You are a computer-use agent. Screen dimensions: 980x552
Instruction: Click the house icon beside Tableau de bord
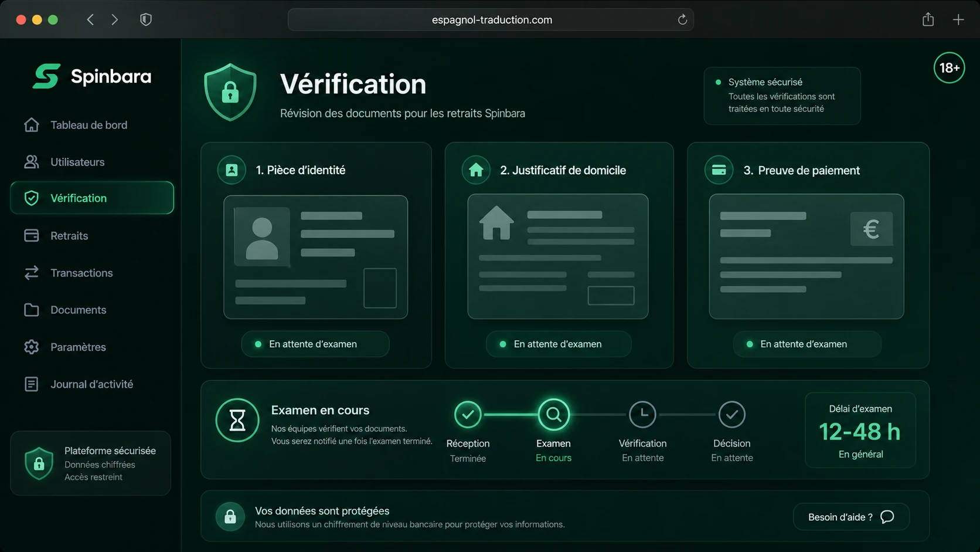click(32, 125)
